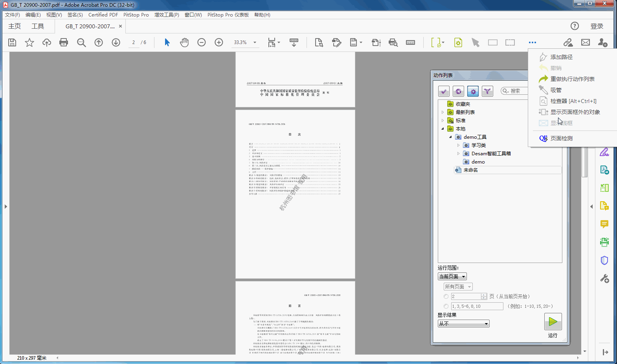Click the Save file icon in toolbar
This screenshot has width=617, height=364.
click(x=12, y=42)
